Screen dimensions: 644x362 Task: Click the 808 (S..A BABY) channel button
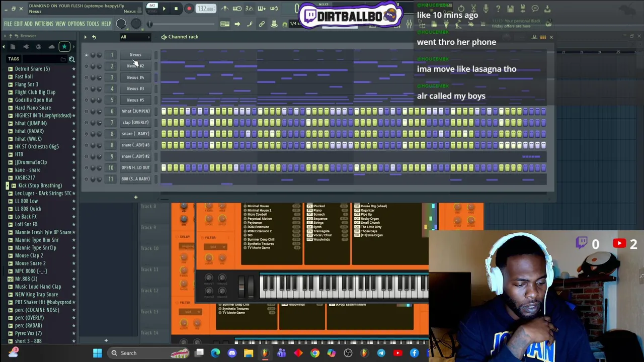coord(135,179)
